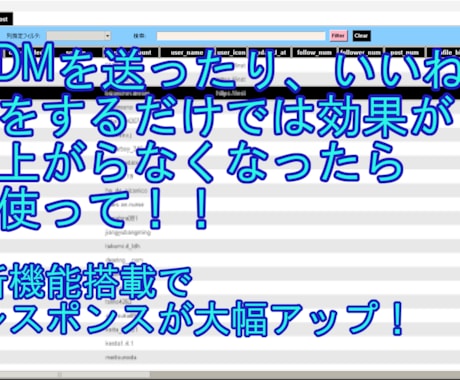Click the pink Filter button
Screen dimensions: 460x380
(x=338, y=36)
